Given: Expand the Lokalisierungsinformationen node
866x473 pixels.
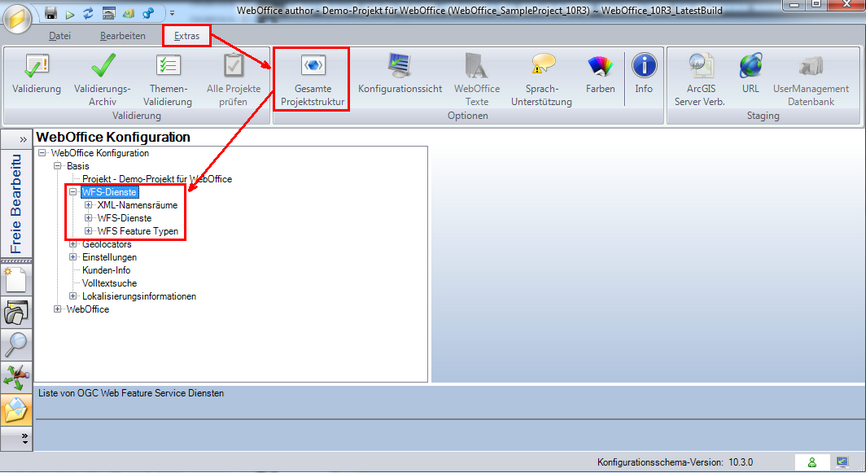Looking at the screenshot, I should point(73,296).
